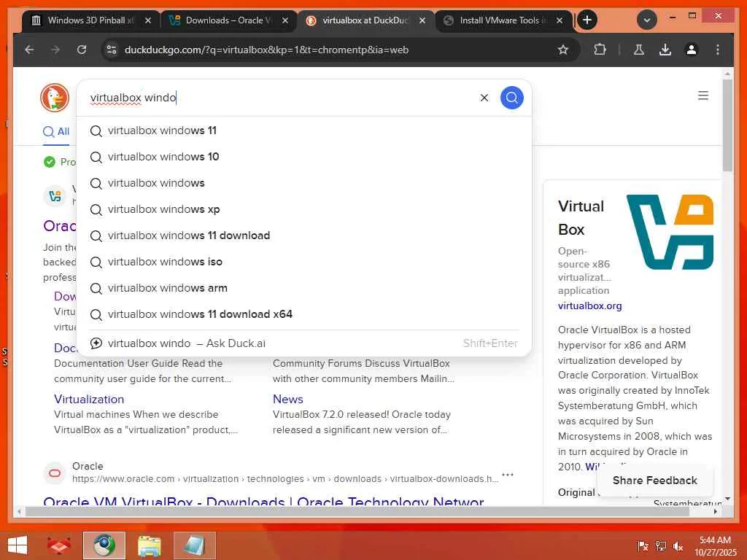View site information icon in address bar
747x560 pixels.
(112, 50)
